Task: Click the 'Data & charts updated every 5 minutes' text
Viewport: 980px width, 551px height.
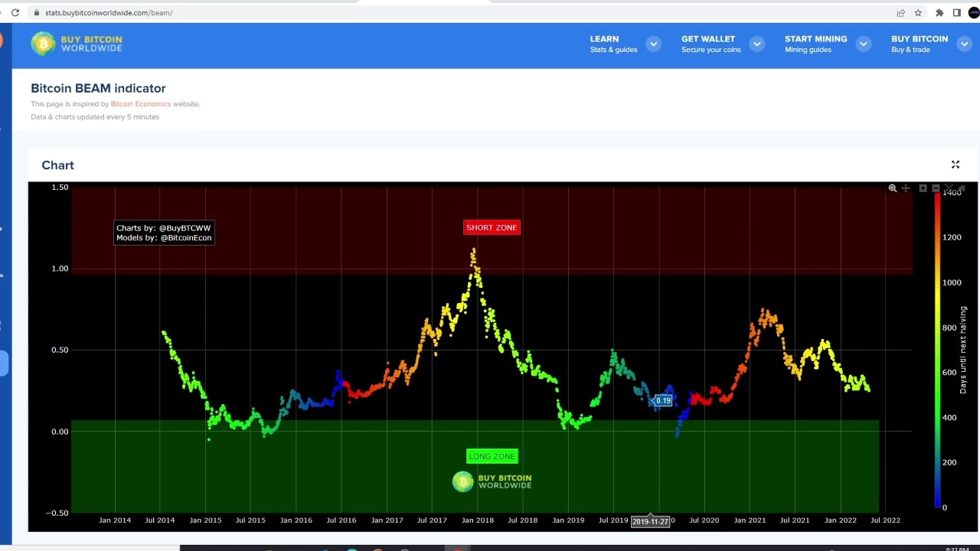Action: (95, 117)
